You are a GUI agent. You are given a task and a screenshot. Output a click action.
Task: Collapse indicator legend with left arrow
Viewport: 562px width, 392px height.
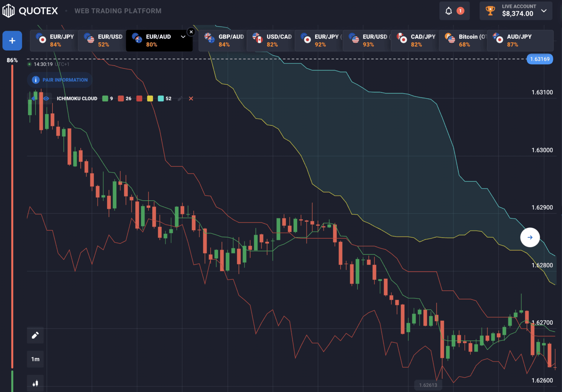coord(34,99)
